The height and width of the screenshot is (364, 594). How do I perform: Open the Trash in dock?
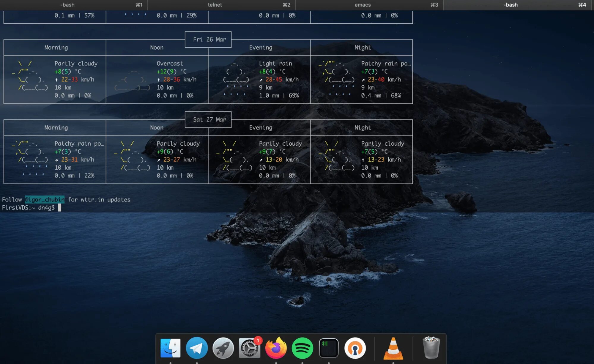(431, 348)
